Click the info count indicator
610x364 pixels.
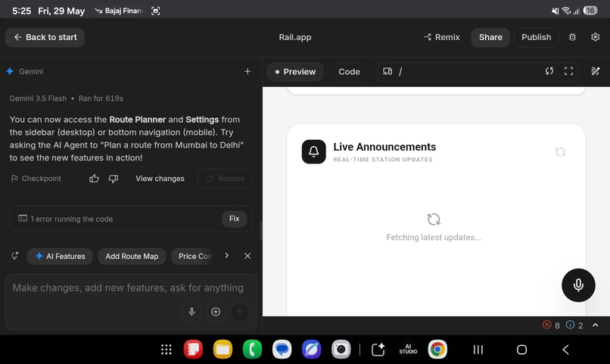pyautogui.click(x=574, y=325)
